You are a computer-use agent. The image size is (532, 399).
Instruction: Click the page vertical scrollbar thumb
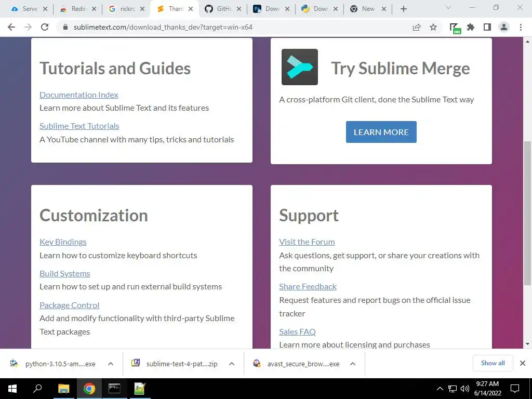click(x=528, y=213)
